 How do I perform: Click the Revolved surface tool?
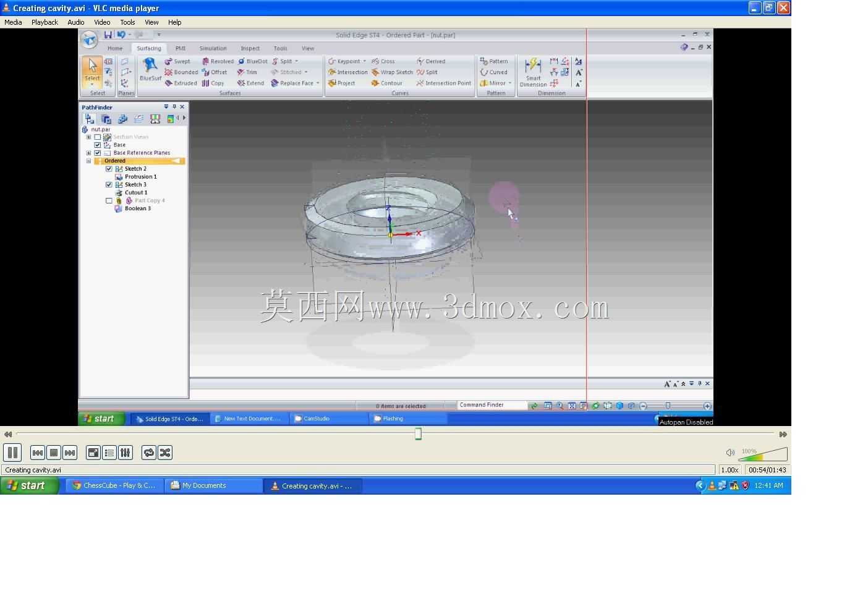click(218, 61)
